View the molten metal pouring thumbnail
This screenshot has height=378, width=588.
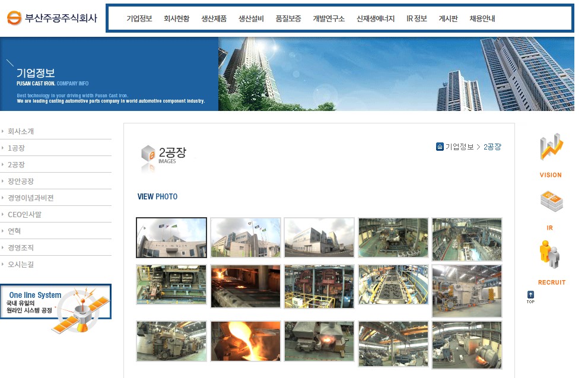click(x=245, y=341)
